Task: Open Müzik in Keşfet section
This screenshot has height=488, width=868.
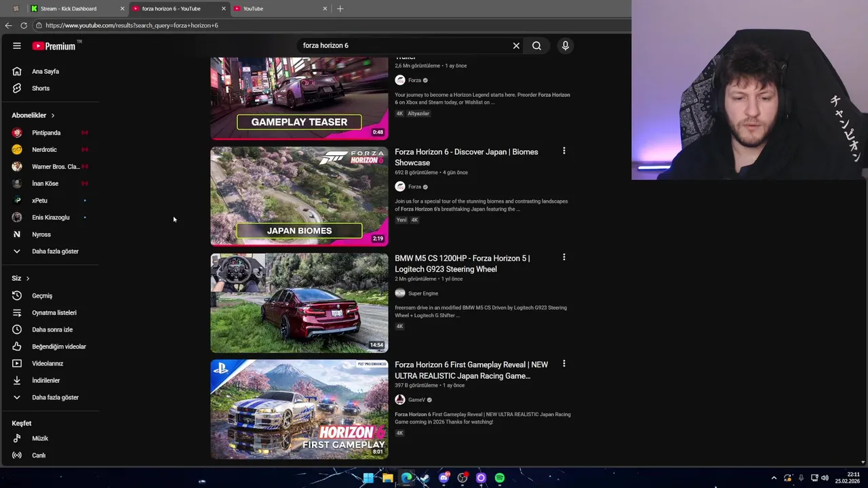Action: [40, 439]
